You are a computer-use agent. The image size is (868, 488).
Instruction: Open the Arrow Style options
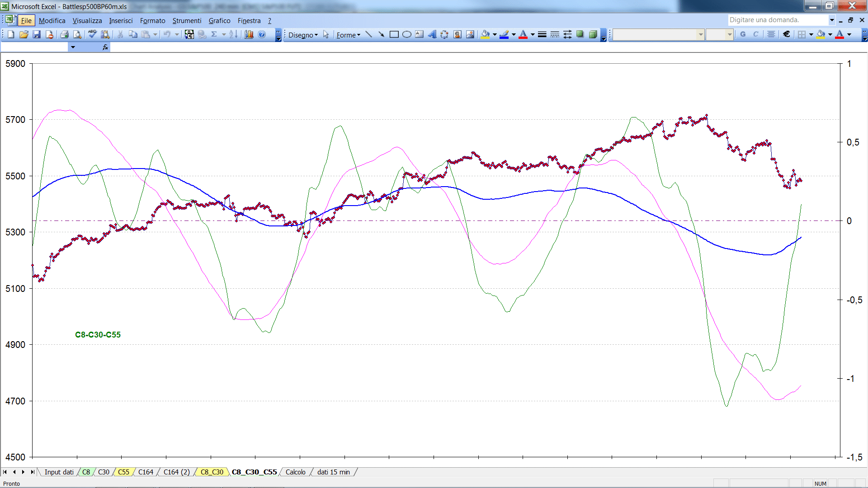coord(567,34)
